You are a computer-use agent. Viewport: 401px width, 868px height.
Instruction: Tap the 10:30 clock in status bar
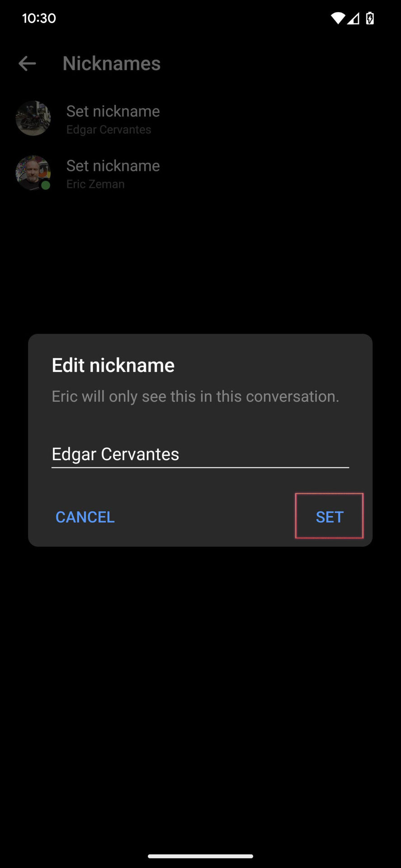[x=39, y=18]
